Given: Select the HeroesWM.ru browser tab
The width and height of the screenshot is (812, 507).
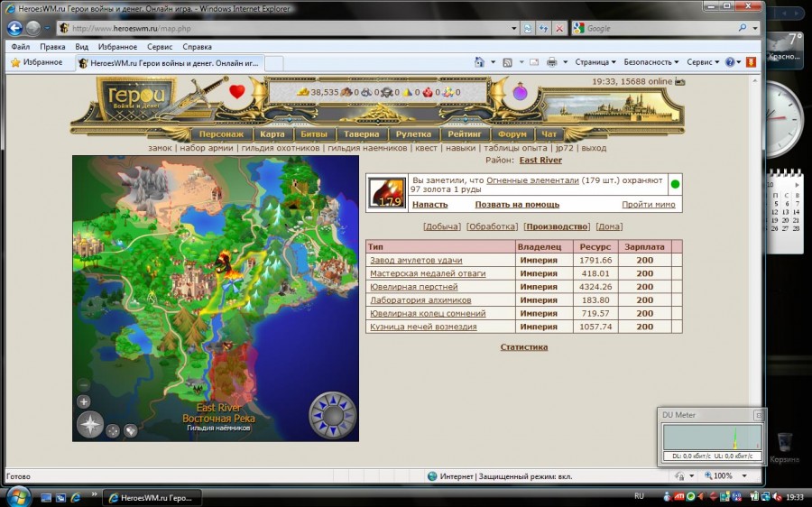Looking at the screenshot, I should click(x=169, y=62).
